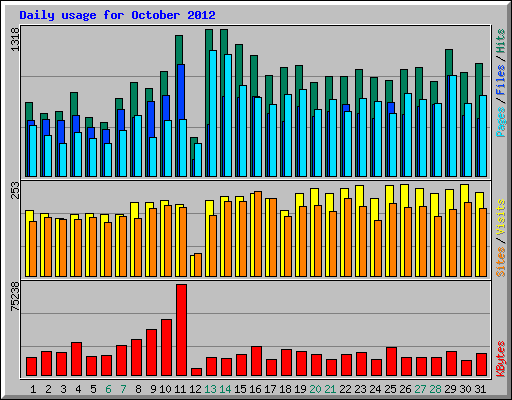Click the orange Sites bar for day 16
Image resolution: width=512 pixels, height=400 pixels.
coord(258,234)
